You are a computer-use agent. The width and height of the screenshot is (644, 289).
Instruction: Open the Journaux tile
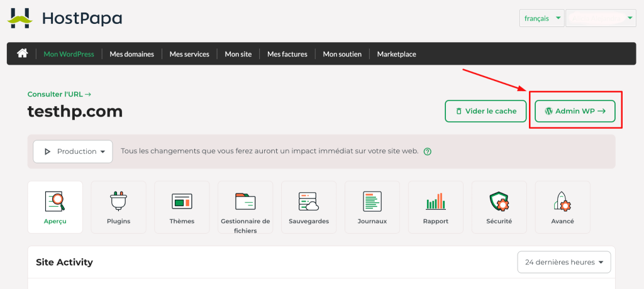pos(372,207)
